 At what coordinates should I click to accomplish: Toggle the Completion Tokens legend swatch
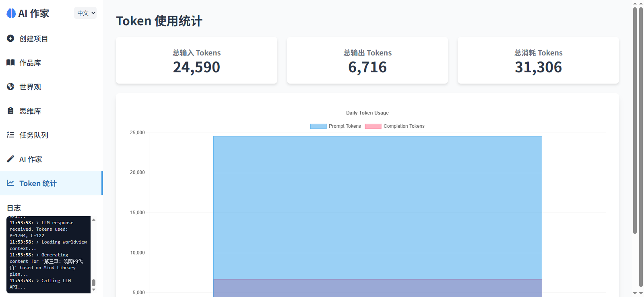click(373, 126)
